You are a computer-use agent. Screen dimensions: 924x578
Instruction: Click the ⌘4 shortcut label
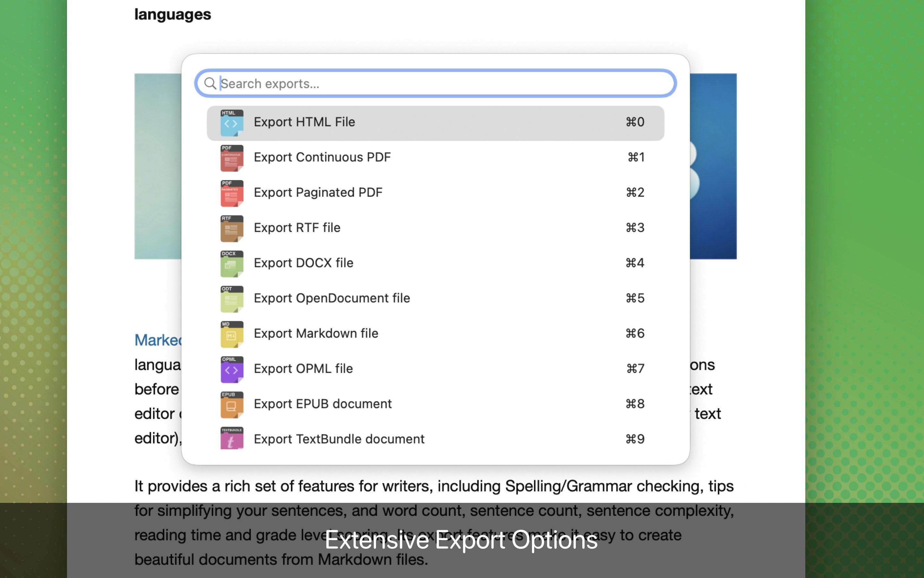(635, 263)
